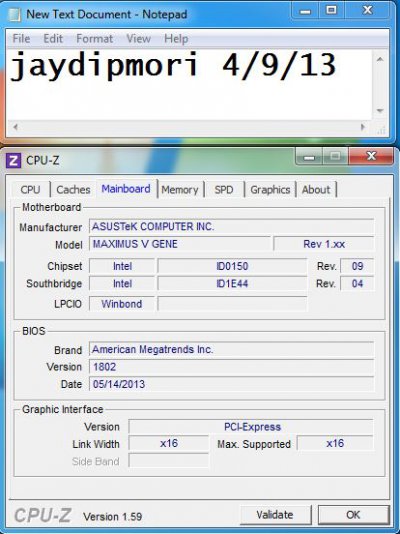Click Notepad vertical scrollbar up arrow
The height and width of the screenshot is (534, 400).
coord(380,60)
